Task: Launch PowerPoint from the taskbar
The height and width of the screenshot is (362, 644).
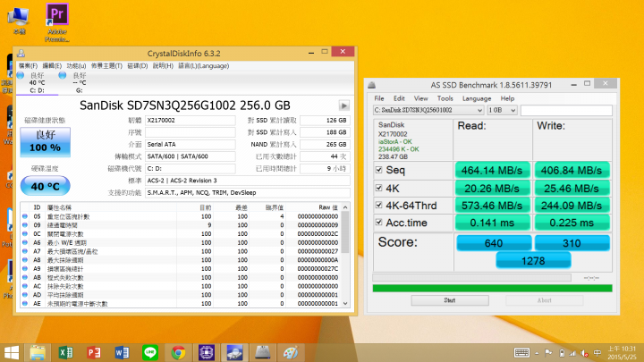Action: click(x=94, y=352)
